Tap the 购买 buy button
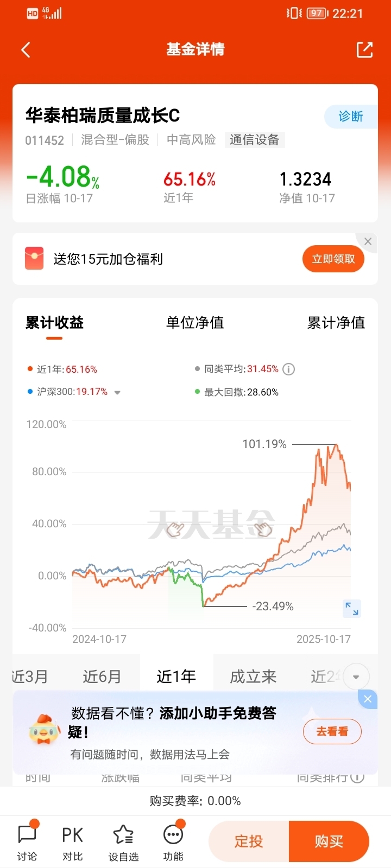The height and width of the screenshot is (868, 391). coord(329,841)
